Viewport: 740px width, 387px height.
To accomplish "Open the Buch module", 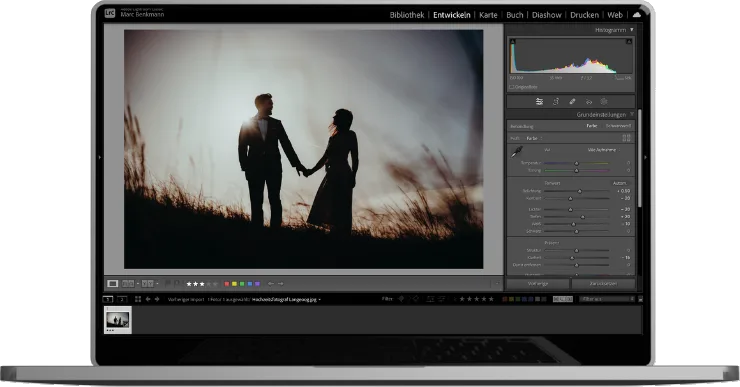I will coord(514,15).
